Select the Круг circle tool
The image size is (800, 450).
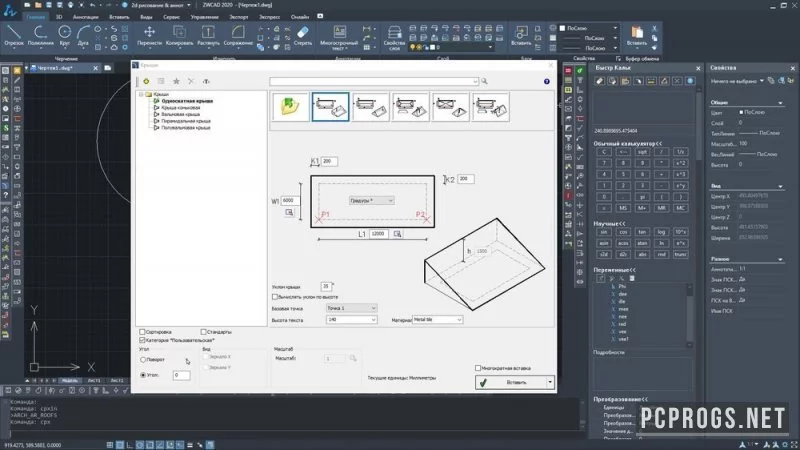tap(64, 36)
